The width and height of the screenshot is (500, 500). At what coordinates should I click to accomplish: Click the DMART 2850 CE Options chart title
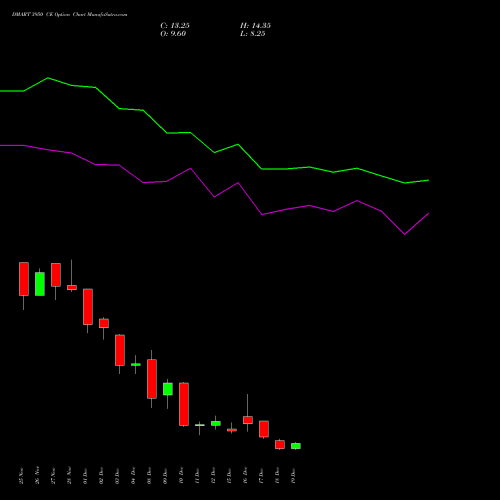click(69, 15)
